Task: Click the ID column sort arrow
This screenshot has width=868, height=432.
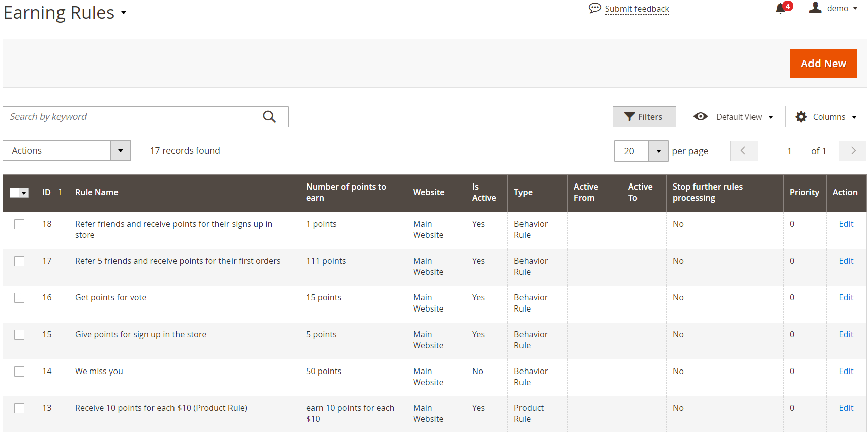Action: [60, 192]
